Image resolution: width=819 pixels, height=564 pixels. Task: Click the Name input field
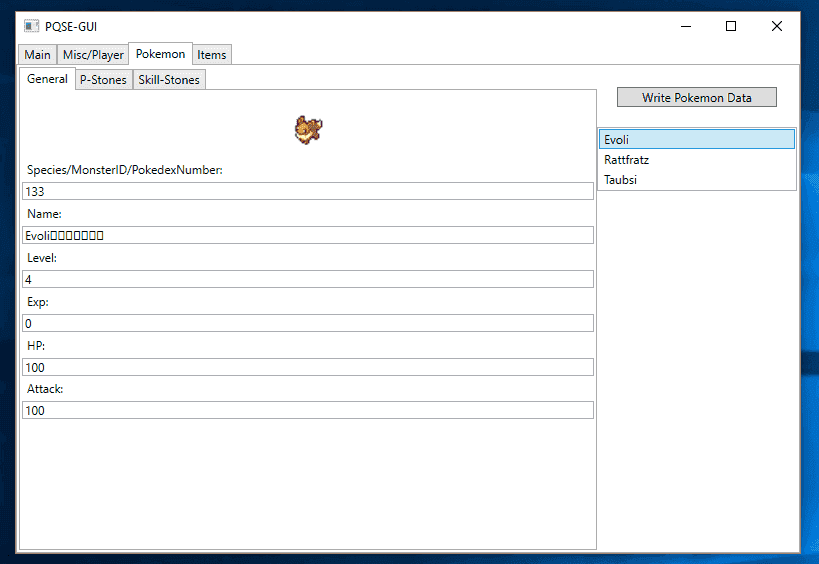click(x=308, y=235)
